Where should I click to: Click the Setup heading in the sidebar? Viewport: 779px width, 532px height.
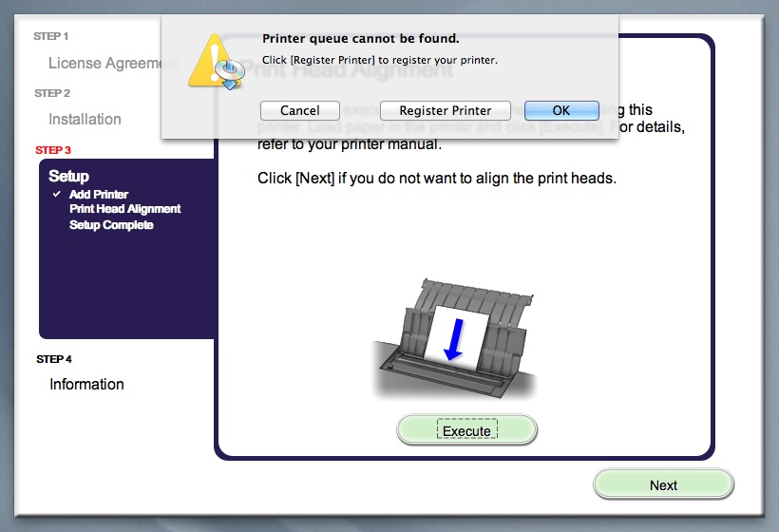click(68, 176)
